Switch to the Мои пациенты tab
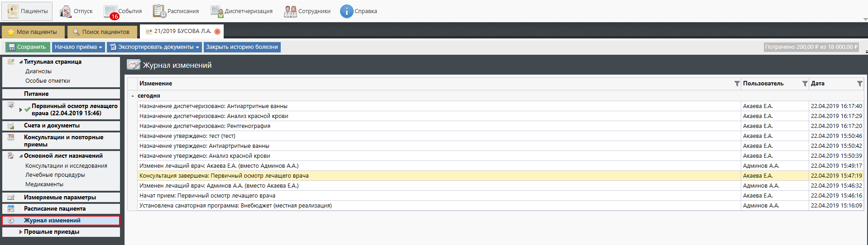 coord(33,32)
